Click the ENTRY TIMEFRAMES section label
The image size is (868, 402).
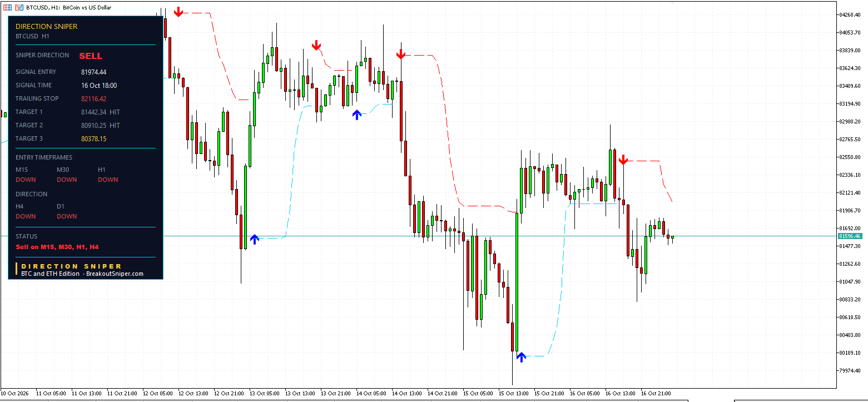(44, 157)
